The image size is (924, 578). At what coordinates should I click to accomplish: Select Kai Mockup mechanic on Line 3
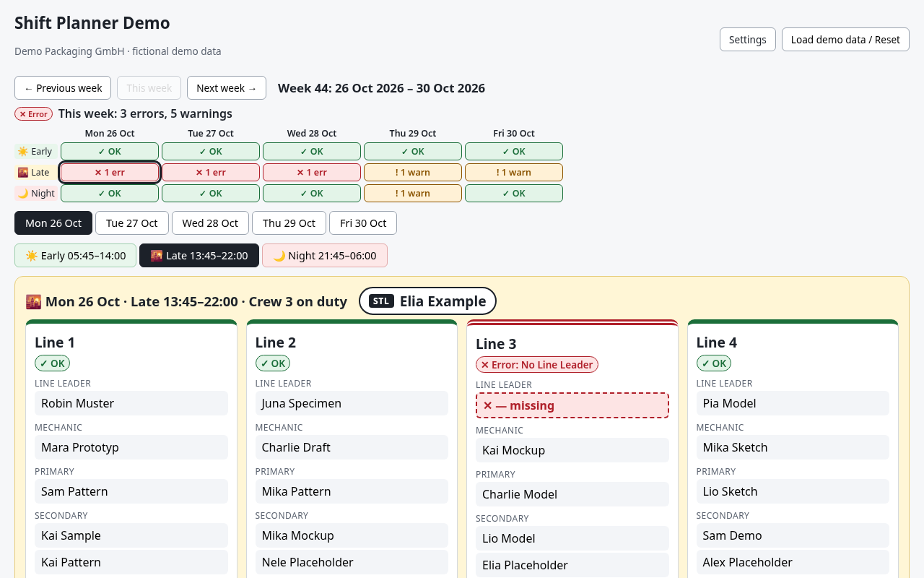[572, 450]
